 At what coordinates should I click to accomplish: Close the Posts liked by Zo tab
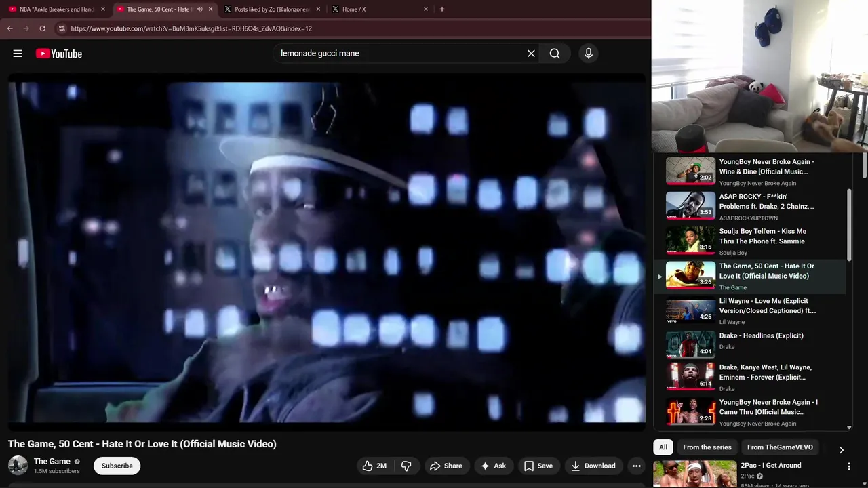click(318, 9)
